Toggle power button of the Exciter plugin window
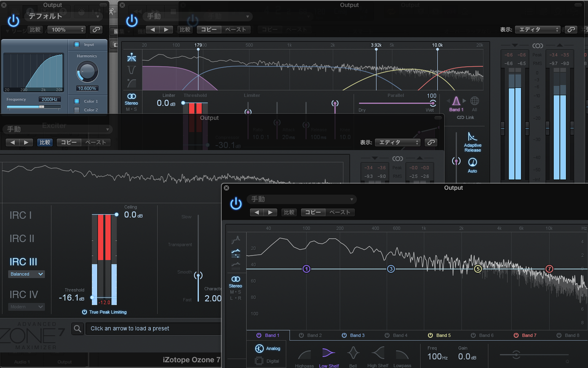The height and width of the screenshot is (368, 588). pos(13,20)
